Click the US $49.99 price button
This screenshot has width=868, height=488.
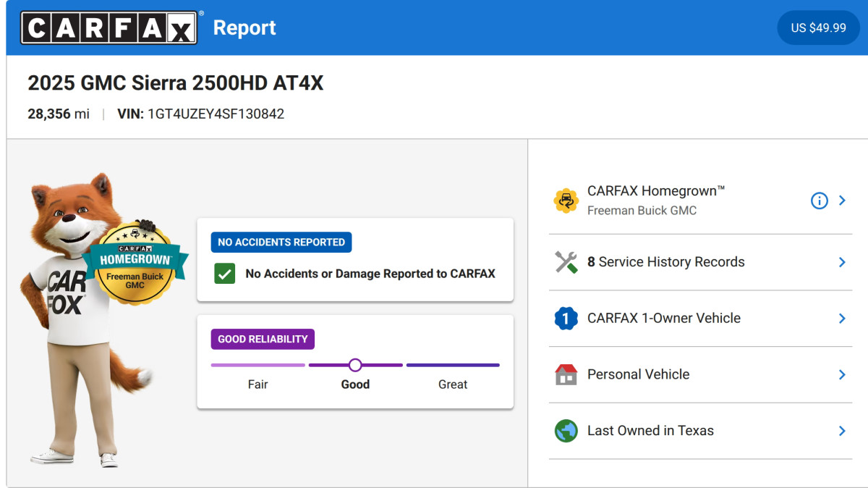tap(818, 28)
